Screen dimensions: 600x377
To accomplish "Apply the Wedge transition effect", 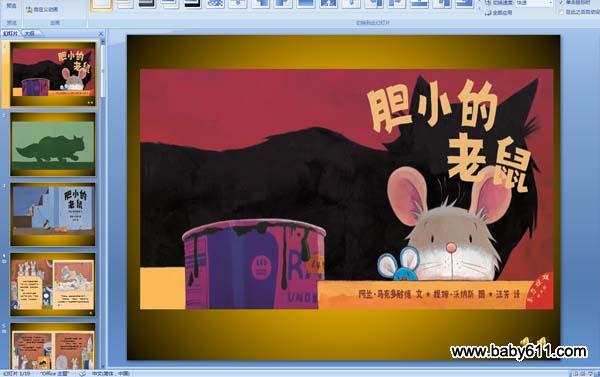I will [328, 4].
